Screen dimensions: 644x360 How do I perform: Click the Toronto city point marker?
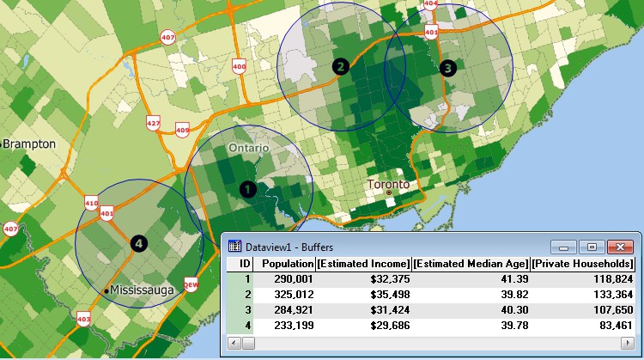tap(389, 193)
